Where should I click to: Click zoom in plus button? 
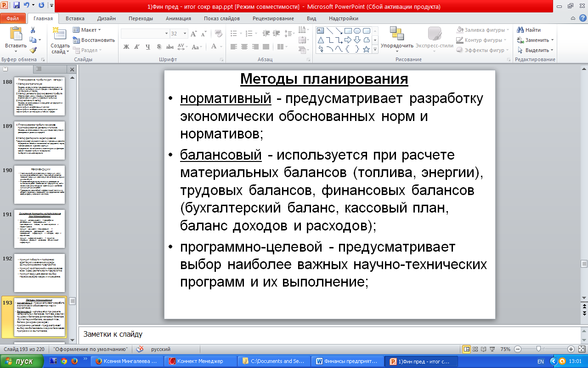(571, 349)
